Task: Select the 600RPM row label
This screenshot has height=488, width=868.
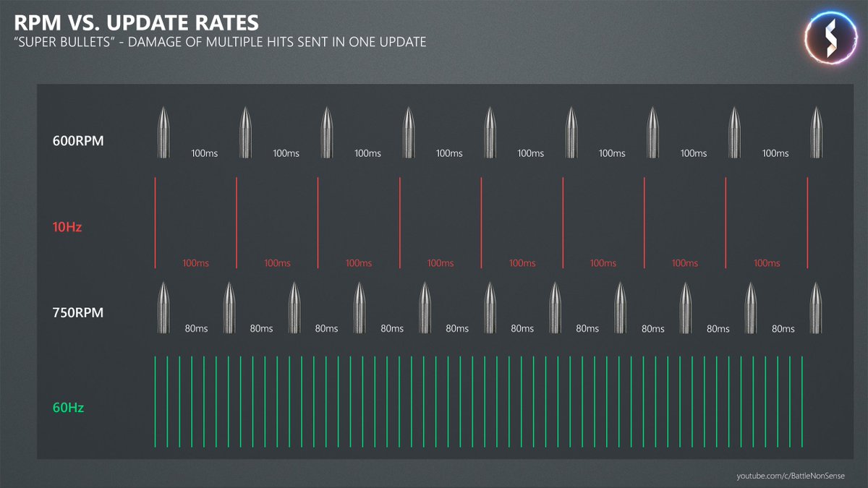Action: click(78, 141)
